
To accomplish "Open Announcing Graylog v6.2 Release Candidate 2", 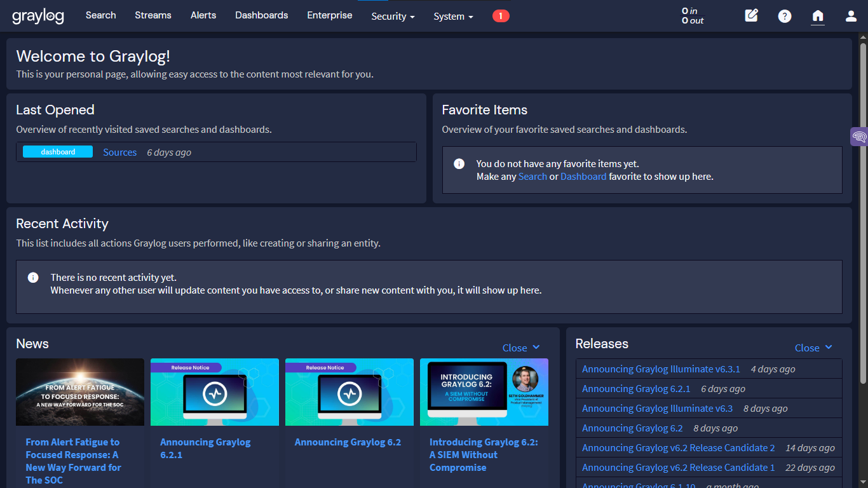I will [679, 448].
